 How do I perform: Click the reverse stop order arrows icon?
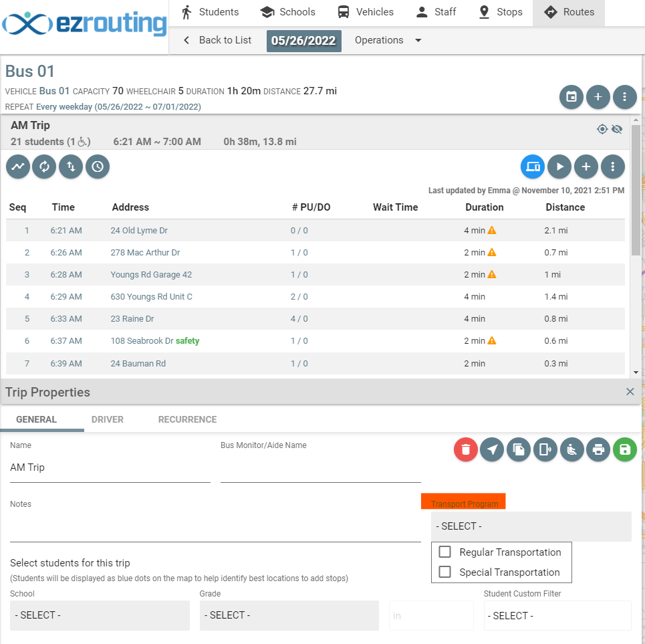[x=71, y=167]
